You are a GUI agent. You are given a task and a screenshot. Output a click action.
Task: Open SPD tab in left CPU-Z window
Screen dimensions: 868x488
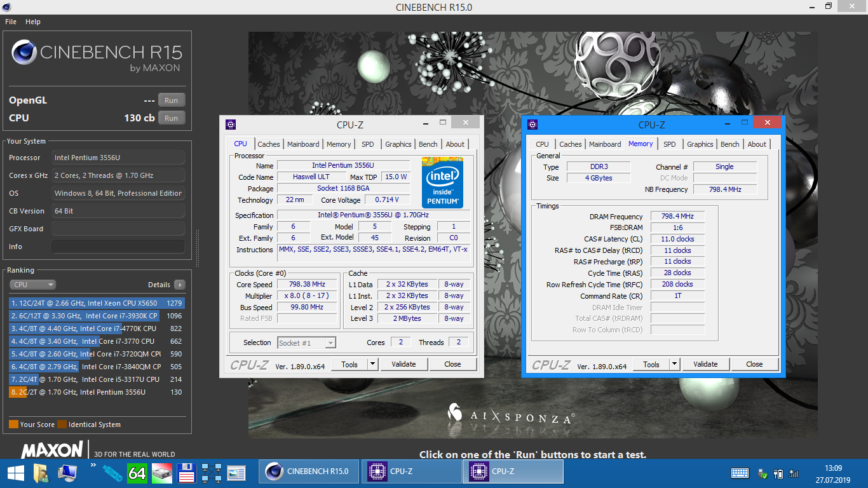pos(368,144)
